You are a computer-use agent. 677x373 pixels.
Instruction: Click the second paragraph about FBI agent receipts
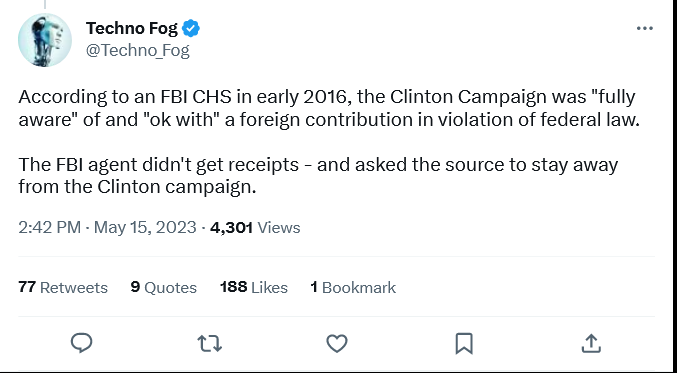pyautogui.click(x=318, y=176)
